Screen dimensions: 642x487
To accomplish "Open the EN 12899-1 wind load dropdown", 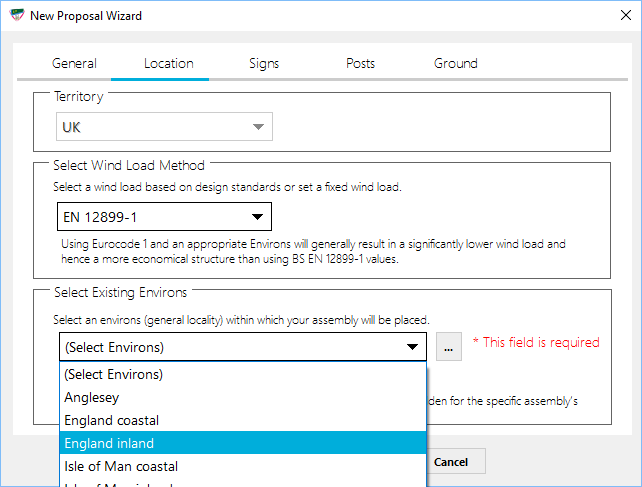I will (x=164, y=217).
